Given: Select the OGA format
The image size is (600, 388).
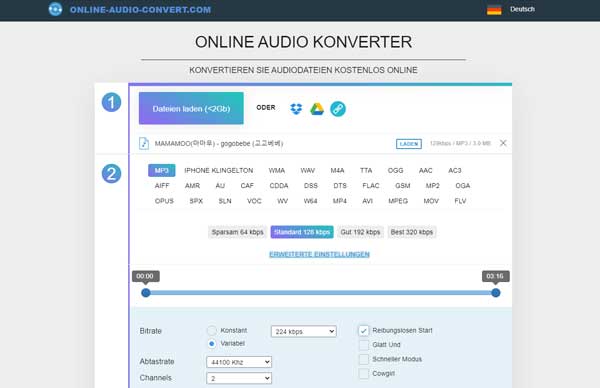Looking at the screenshot, I should pos(463,186).
